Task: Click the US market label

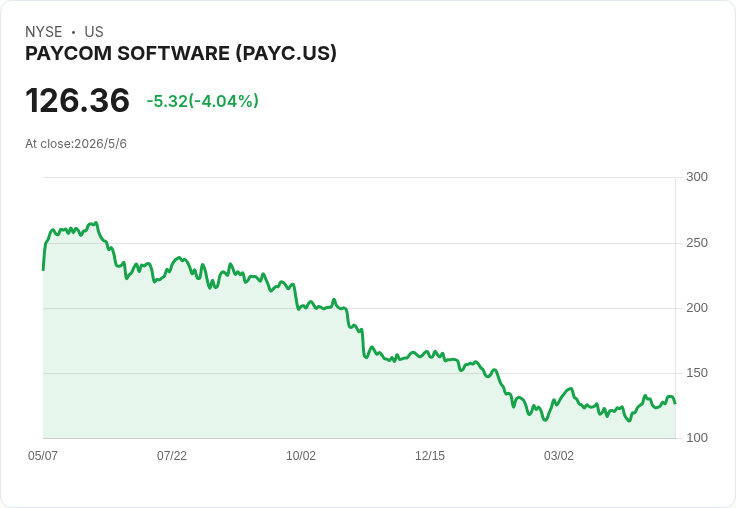Action: click(94, 31)
